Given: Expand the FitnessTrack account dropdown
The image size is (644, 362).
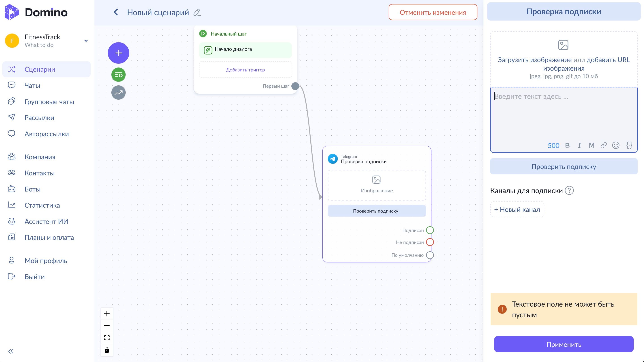Looking at the screenshot, I should [86, 41].
